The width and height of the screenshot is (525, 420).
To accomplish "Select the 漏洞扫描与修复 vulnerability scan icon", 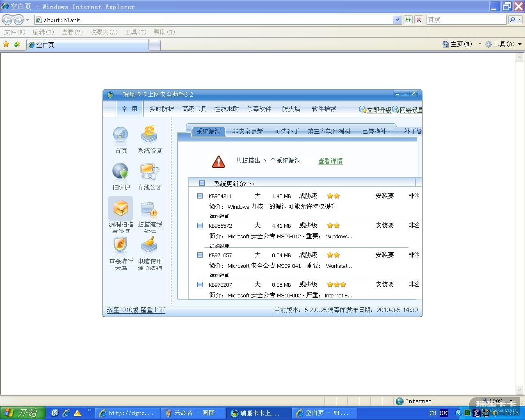I will tap(121, 209).
